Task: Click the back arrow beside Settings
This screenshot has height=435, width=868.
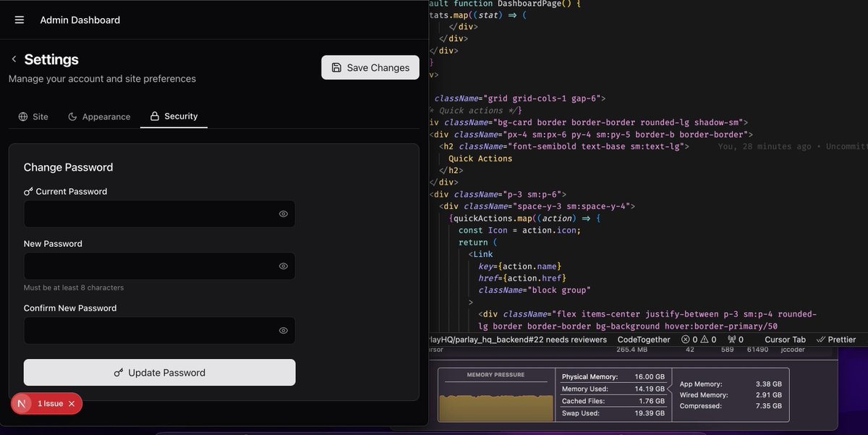Action: click(x=14, y=59)
